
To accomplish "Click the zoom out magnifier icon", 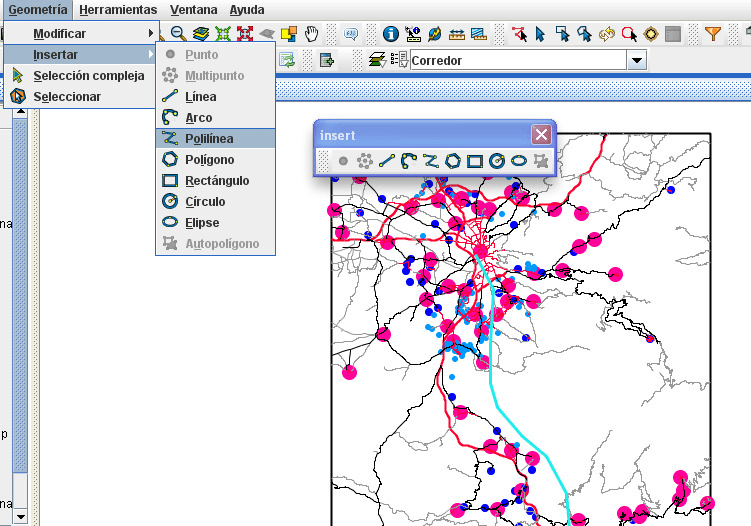I will (178, 33).
